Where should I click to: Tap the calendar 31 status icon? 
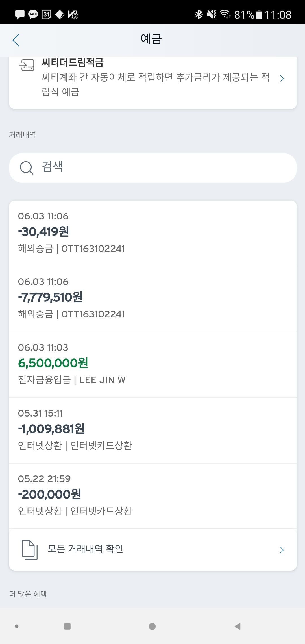(46, 14)
